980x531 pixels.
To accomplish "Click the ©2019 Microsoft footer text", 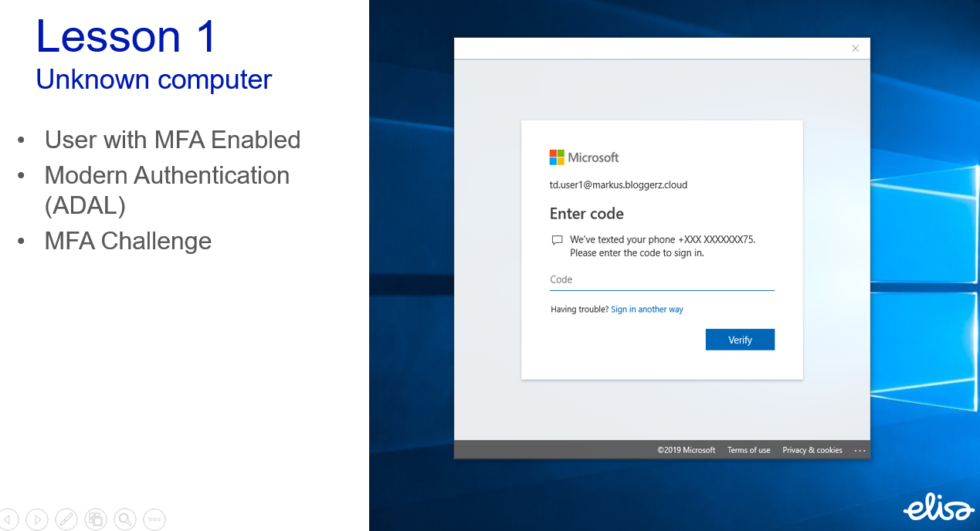I will pos(686,450).
